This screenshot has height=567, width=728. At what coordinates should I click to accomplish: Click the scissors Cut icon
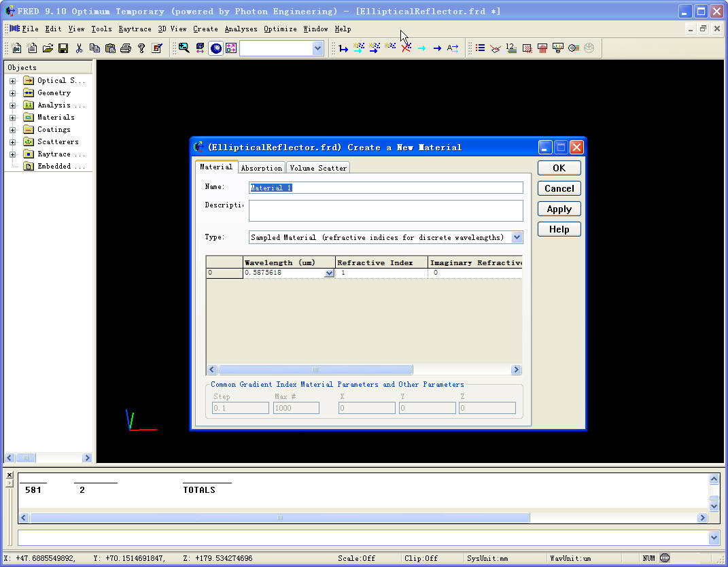pyautogui.click(x=79, y=48)
